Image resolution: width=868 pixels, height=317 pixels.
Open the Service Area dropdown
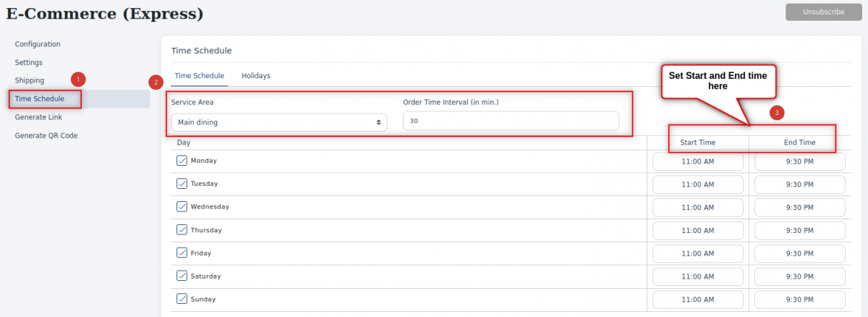pyautogui.click(x=279, y=122)
